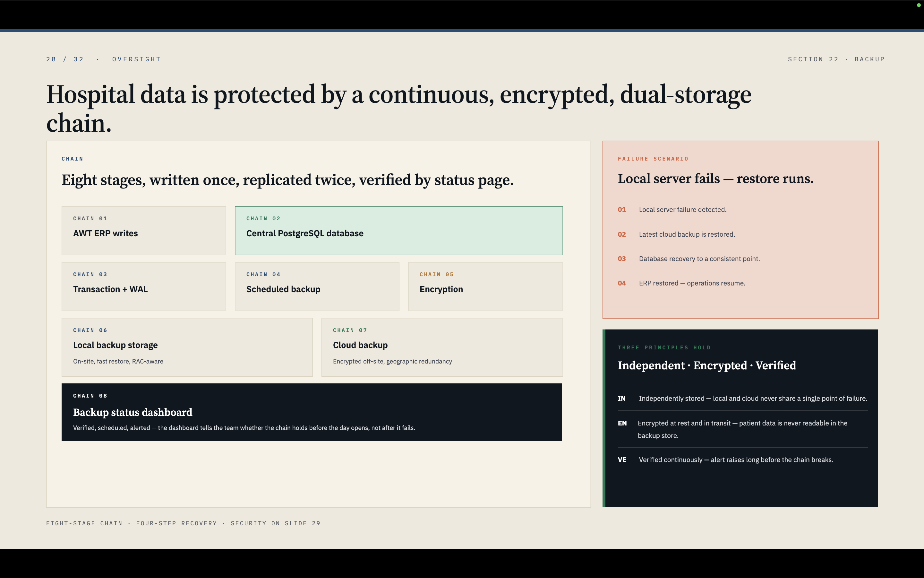The image size is (924, 578).
Task: Click the '28 / 32' slide counter
Action: click(x=65, y=59)
